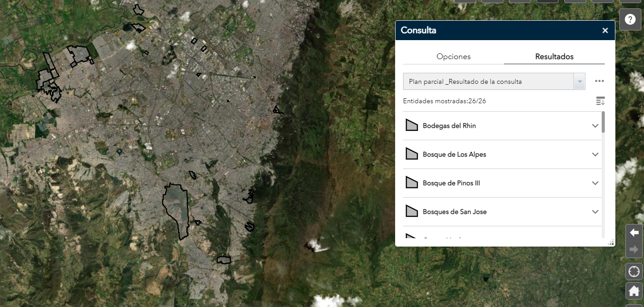Expand the Bosques de San Jose result
The image size is (644, 307).
(595, 212)
